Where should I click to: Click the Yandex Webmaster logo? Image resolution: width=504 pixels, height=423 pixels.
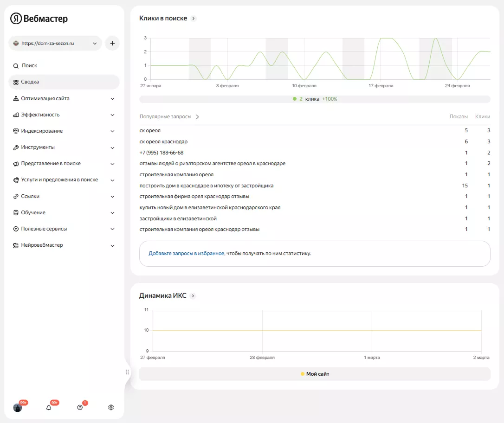click(x=39, y=19)
